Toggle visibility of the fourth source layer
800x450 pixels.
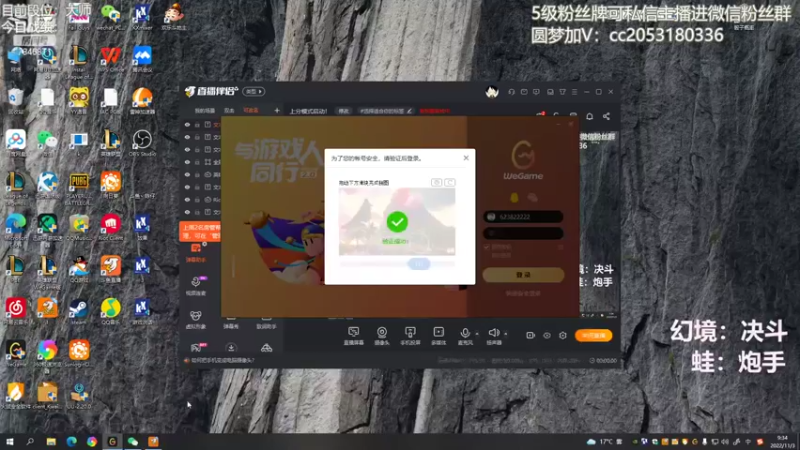pyautogui.click(x=187, y=162)
